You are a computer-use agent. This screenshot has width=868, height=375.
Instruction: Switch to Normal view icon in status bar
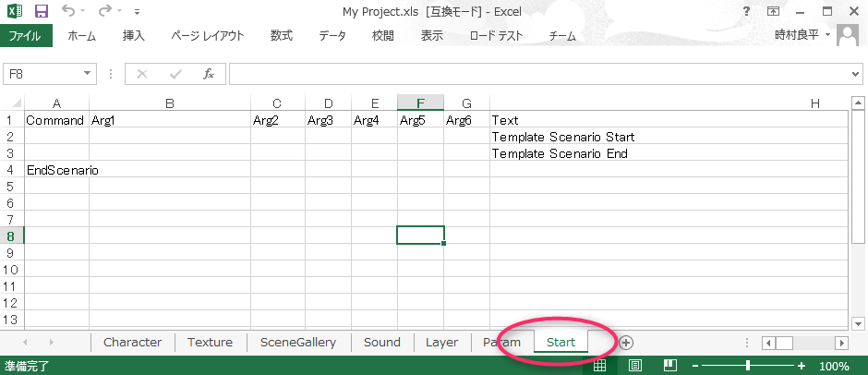tap(599, 366)
